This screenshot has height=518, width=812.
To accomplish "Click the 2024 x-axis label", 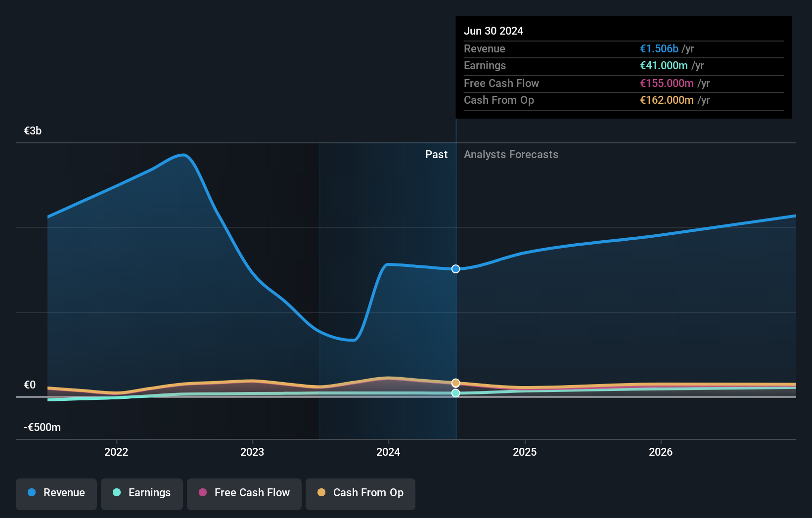I will (388, 452).
